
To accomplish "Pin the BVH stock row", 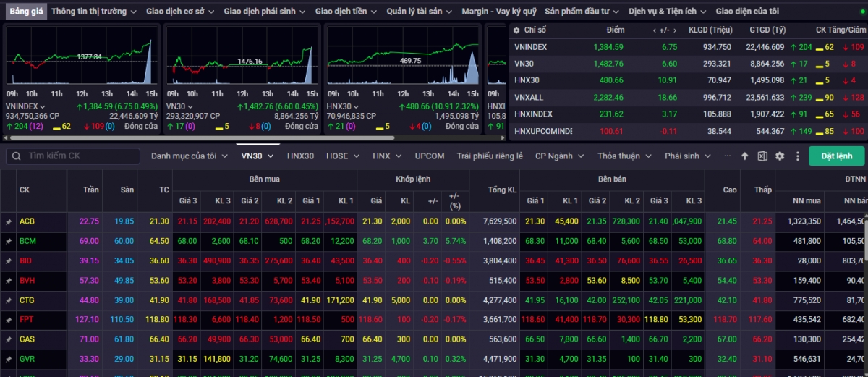I will [9, 280].
